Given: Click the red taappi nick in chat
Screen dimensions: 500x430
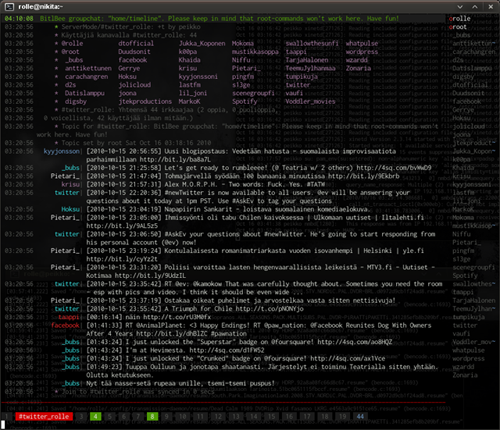Looking at the screenshot, I should (x=69, y=317).
